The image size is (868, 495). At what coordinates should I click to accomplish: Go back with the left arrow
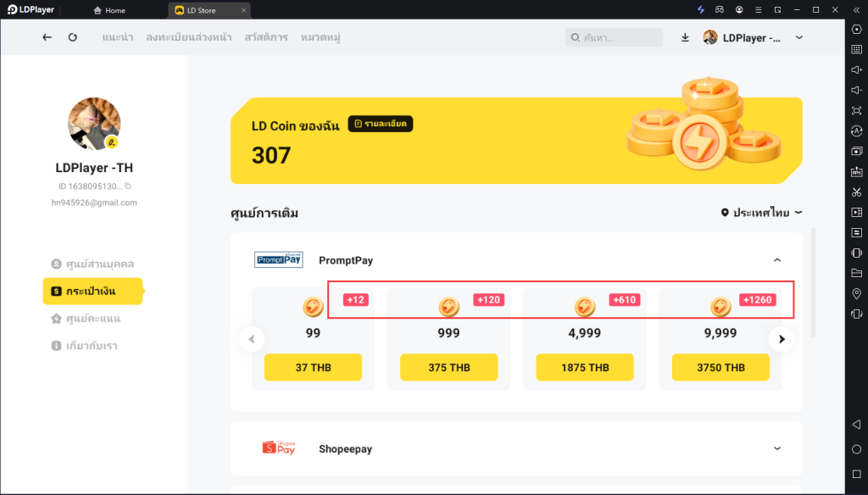(x=47, y=37)
